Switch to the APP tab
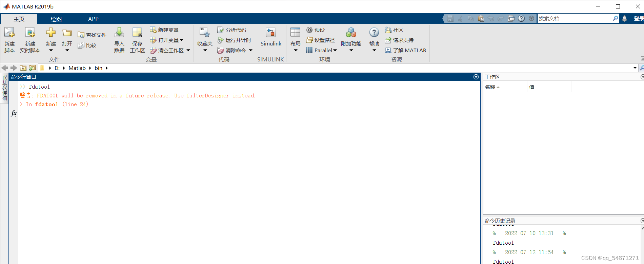Image resolution: width=644 pixels, height=264 pixels. point(93,19)
